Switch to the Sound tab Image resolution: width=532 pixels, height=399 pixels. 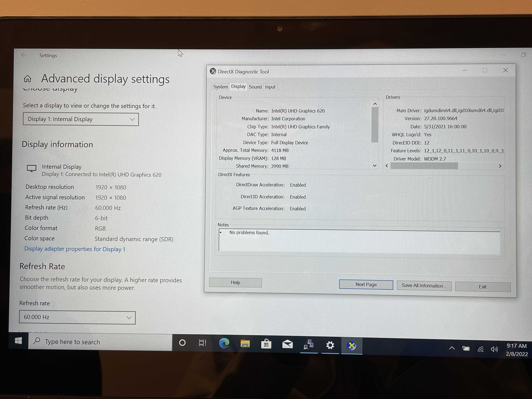click(x=255, y=87)
